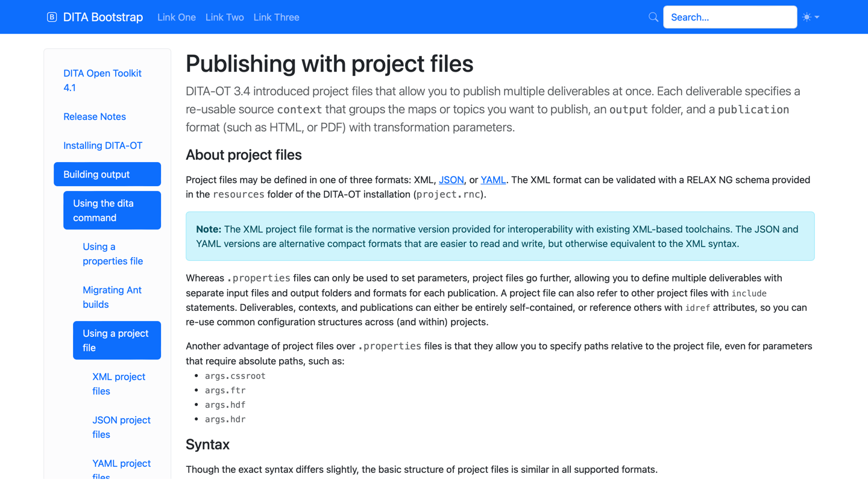Image resolution: width=868 pixels, height=488 pixels.
Task: Follow the JSON link in the paragraph
Action: (451, 180)
